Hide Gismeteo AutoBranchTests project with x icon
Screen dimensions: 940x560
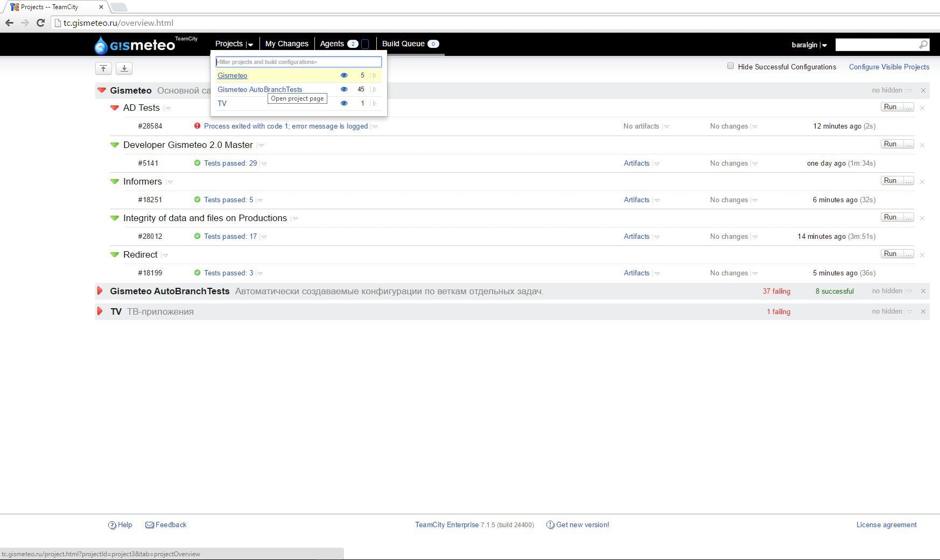pyautogui.click(x=923, y=291)
